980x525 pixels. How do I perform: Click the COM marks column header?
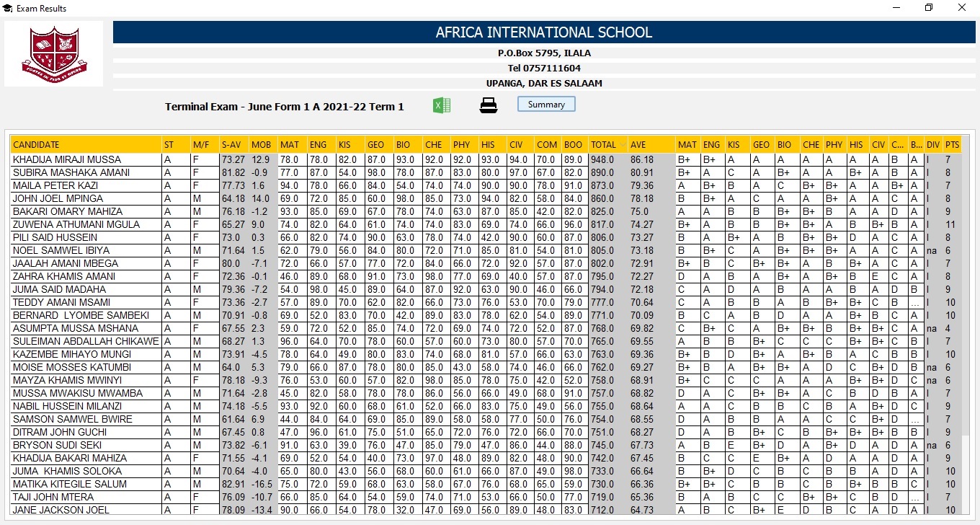(548, 144)
